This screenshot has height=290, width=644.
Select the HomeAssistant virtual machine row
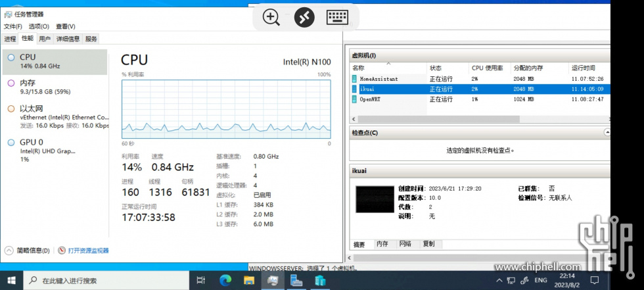coord(480,79)
